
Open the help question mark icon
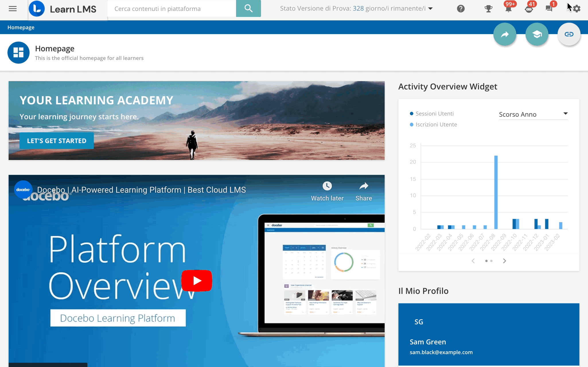pyautogui.click(x=461, y=9)
